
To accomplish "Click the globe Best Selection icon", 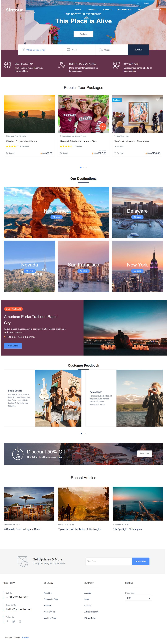I will click(7, 65).
